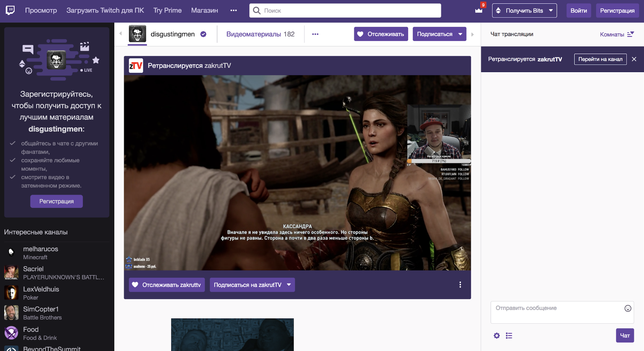Image resolution: width=644 pixels, height=351 pixels.
Task: Open the chat settings gear icon
Action: pos(497,336)
